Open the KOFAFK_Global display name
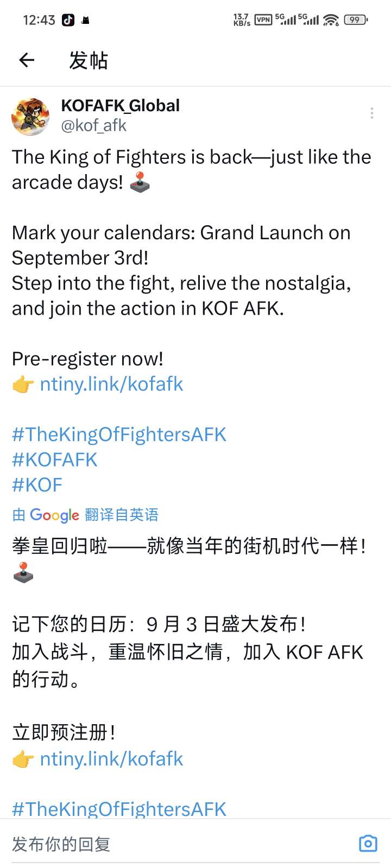This screenshot has height=868, width=391. [x=120, y=105]
